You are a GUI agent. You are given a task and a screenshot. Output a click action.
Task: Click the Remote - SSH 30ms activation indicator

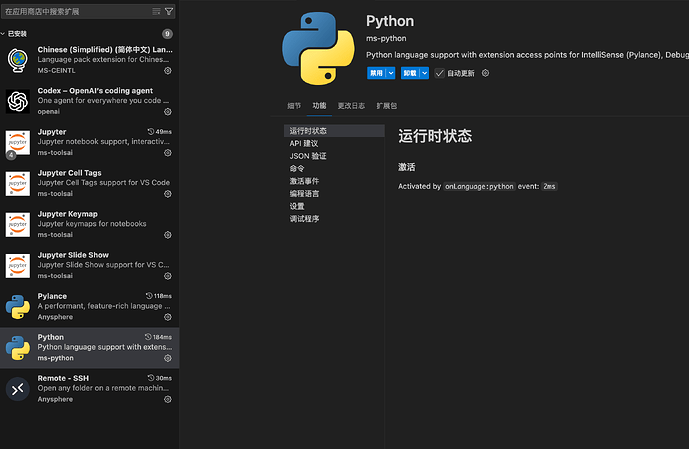click(x=160, y=378)
